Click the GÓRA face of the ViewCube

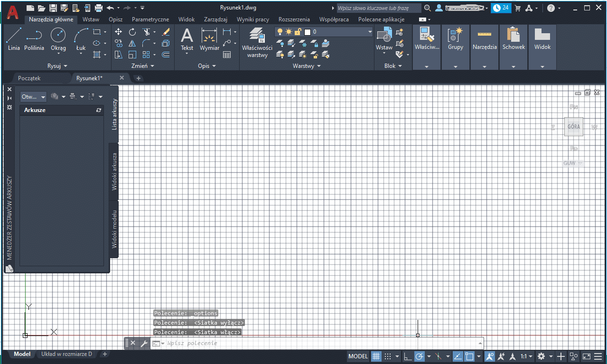tap(573, 127)
